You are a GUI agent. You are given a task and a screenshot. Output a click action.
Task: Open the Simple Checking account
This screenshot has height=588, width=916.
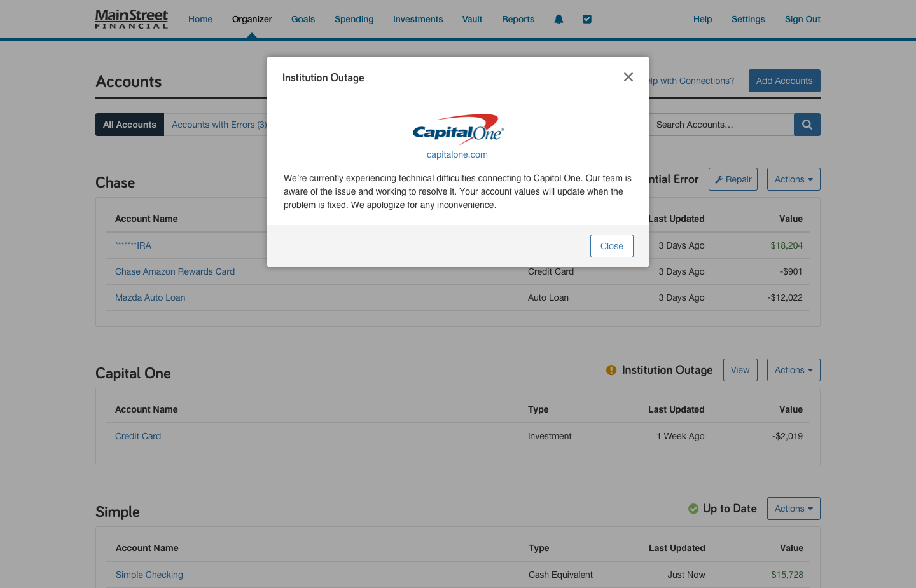coord(149,575)
